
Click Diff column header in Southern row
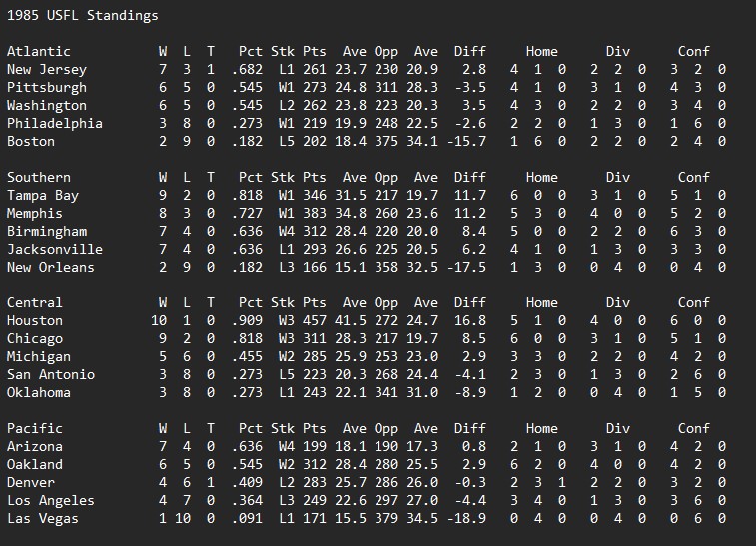point(470,177)
